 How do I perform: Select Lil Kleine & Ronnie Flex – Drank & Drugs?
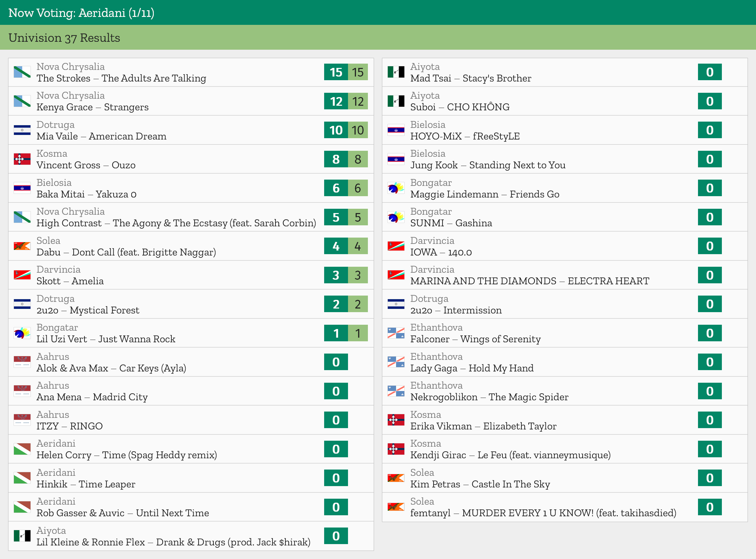click(173, 542)
